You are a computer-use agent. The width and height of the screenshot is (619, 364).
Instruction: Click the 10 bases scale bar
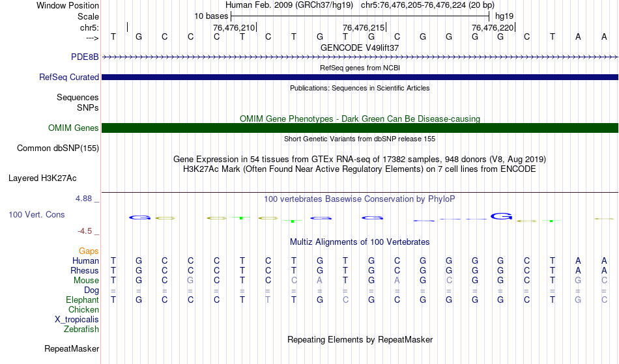point(360,16)
